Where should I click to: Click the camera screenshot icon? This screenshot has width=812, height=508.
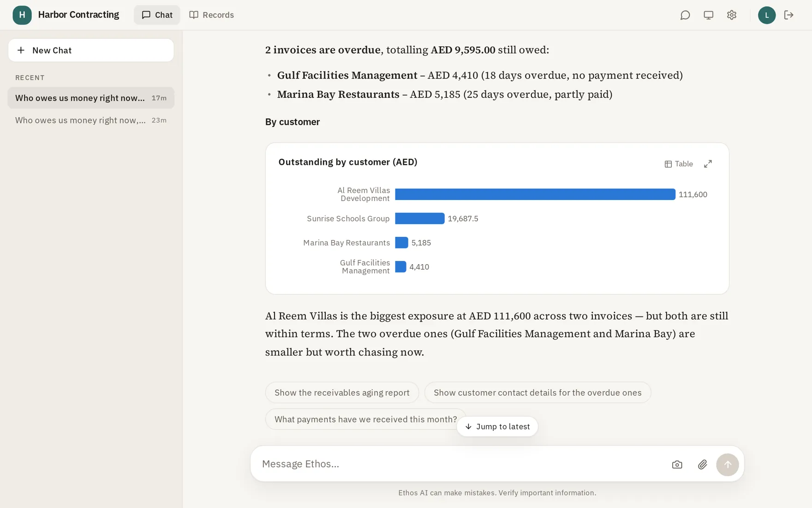pos(677,465)
